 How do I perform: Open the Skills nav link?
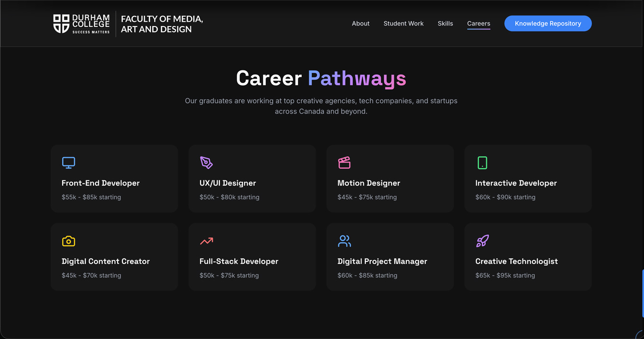click(x=445, y=23)
